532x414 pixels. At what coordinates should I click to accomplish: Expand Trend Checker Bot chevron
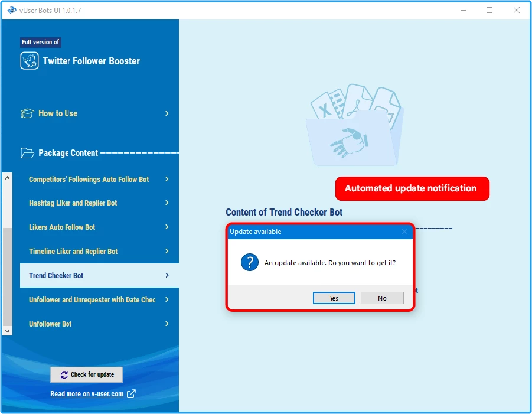coord(167,275)
